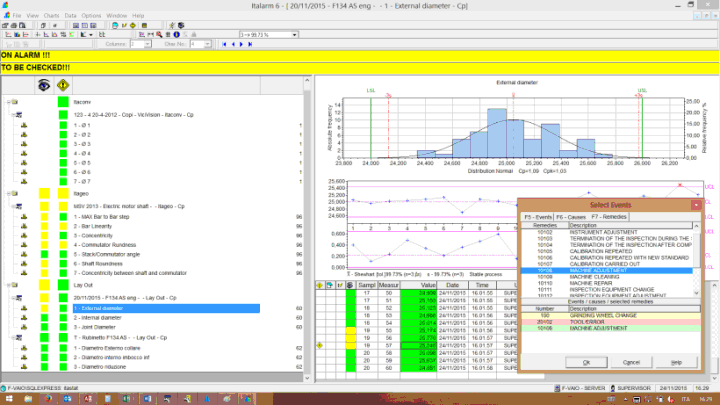The image size is (720, 405).
Task: Select '5 - Stack/Commutator angle' tree item
Action: click(107, 254)
